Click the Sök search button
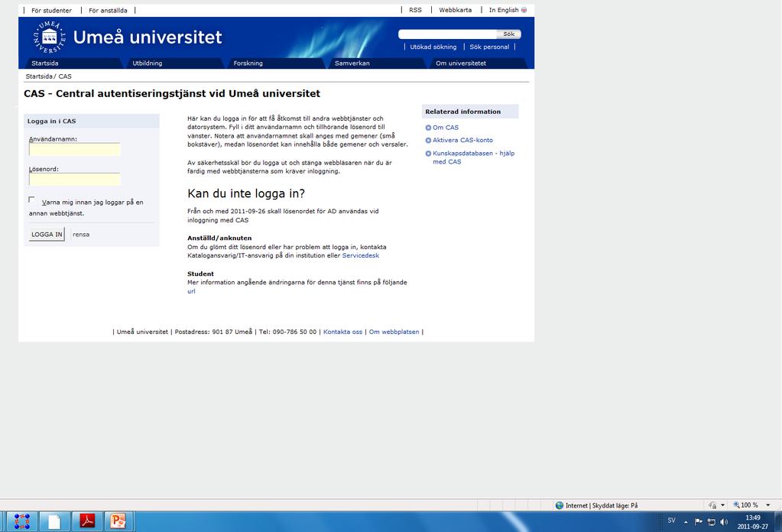Viewport: 782px width, 532px height. [508, 34]
